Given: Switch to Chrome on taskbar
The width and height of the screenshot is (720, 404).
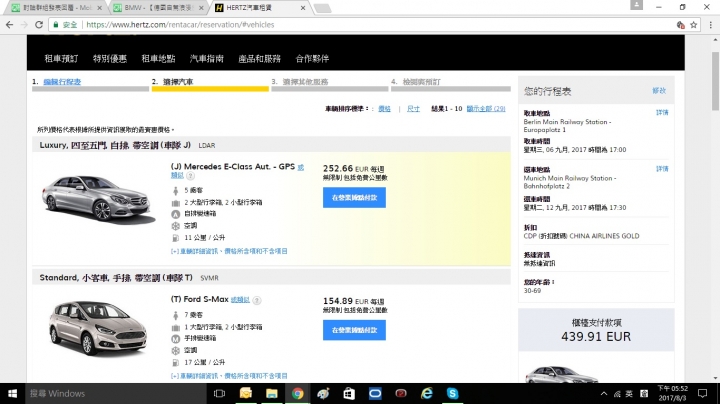Looking at the screenshot, I should 297,393.
